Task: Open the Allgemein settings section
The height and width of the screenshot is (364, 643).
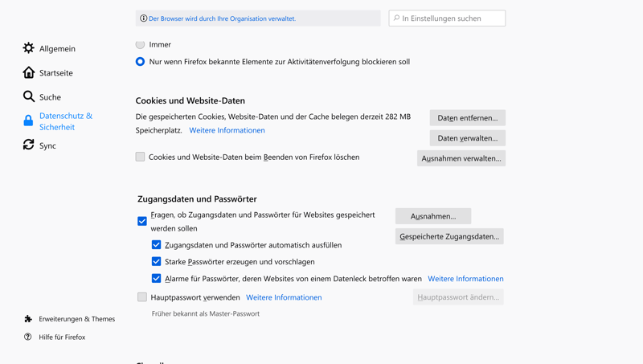Action: (57, 49)
